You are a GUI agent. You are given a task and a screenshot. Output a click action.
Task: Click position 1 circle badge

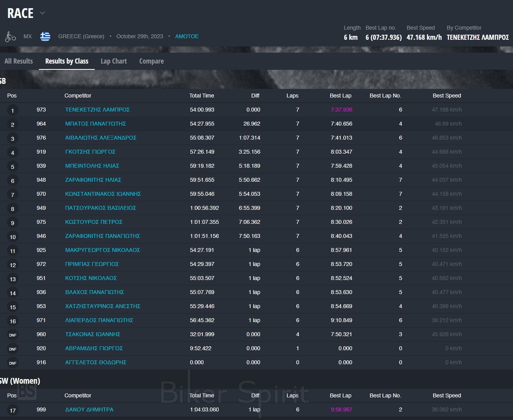click(12, 110)
